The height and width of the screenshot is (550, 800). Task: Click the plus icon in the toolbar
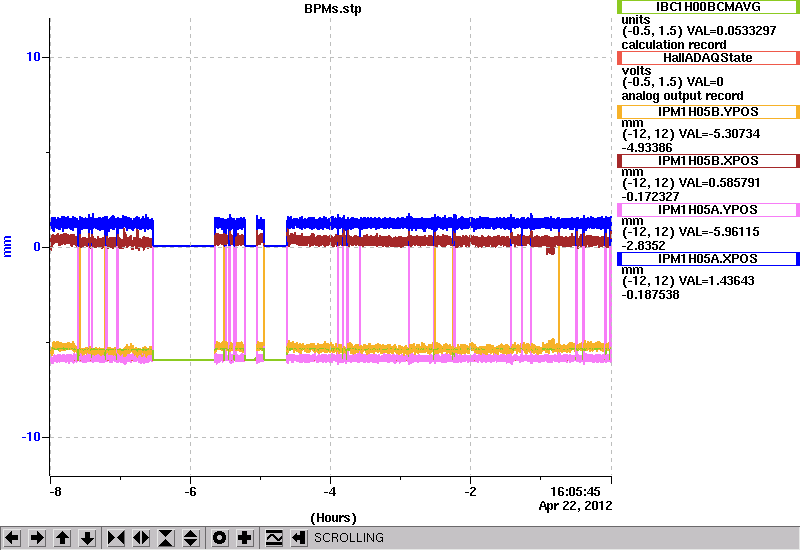coord(245,538)
